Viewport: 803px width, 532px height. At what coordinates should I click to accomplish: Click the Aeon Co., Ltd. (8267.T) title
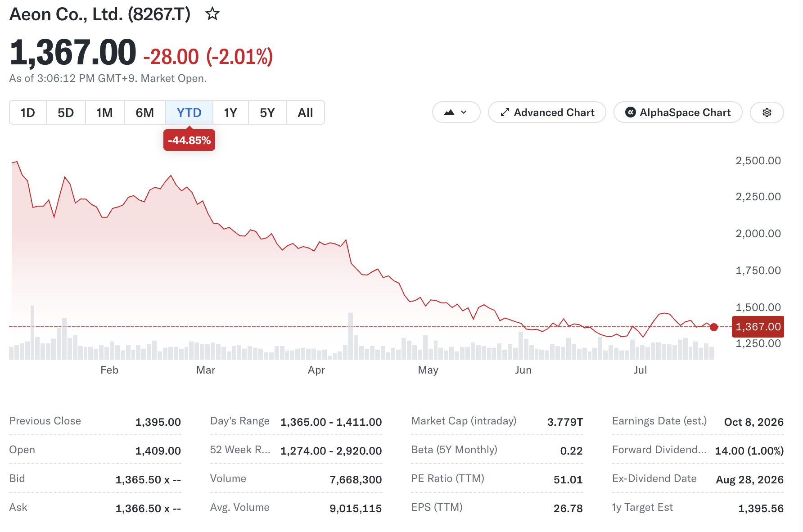pyautogui.click(x=100, y=14)
